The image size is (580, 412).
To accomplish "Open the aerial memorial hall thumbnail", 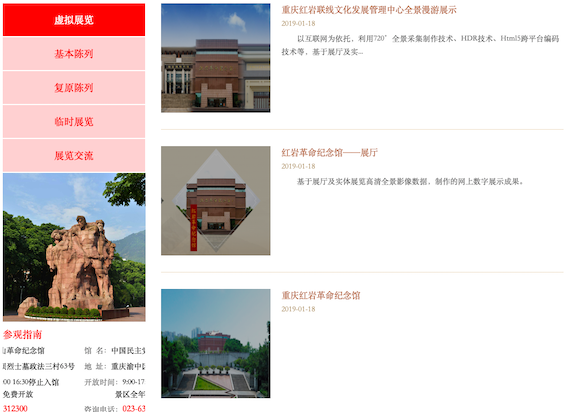I will pos(216,344).
